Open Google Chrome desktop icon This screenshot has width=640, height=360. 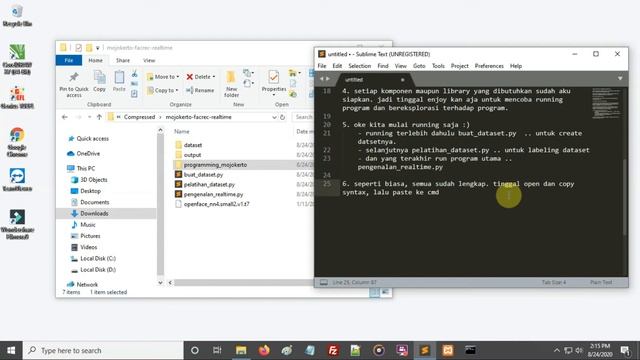[x=17, y=142]
